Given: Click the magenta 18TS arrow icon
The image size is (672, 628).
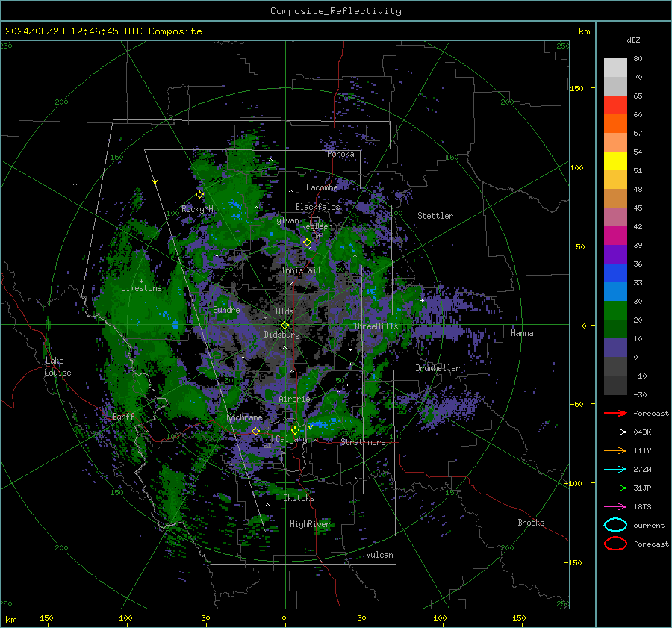Looking at the screenshot, I should pos(615,507).
